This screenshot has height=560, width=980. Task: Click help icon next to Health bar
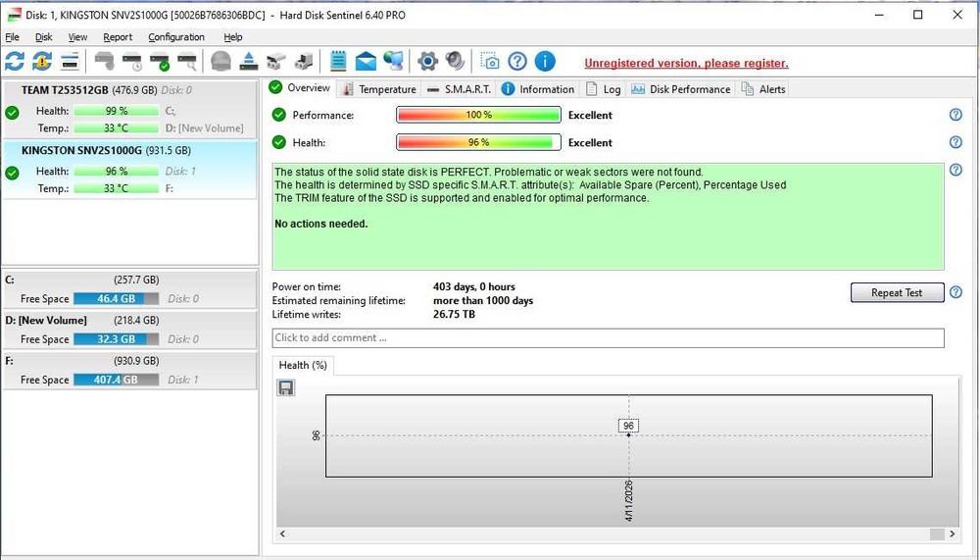[x=955, y=142]
